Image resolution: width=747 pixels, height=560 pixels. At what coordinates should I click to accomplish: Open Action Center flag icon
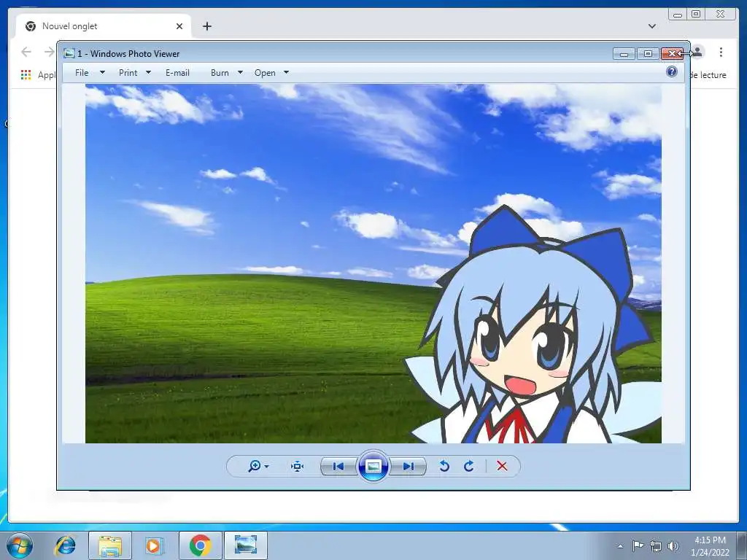pos(638,546)
